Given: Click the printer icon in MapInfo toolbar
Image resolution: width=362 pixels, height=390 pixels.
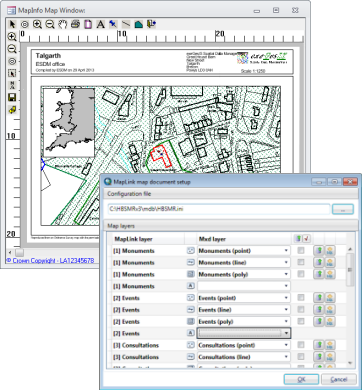Looking at the screenshot, I should click(x=75, y=24).
